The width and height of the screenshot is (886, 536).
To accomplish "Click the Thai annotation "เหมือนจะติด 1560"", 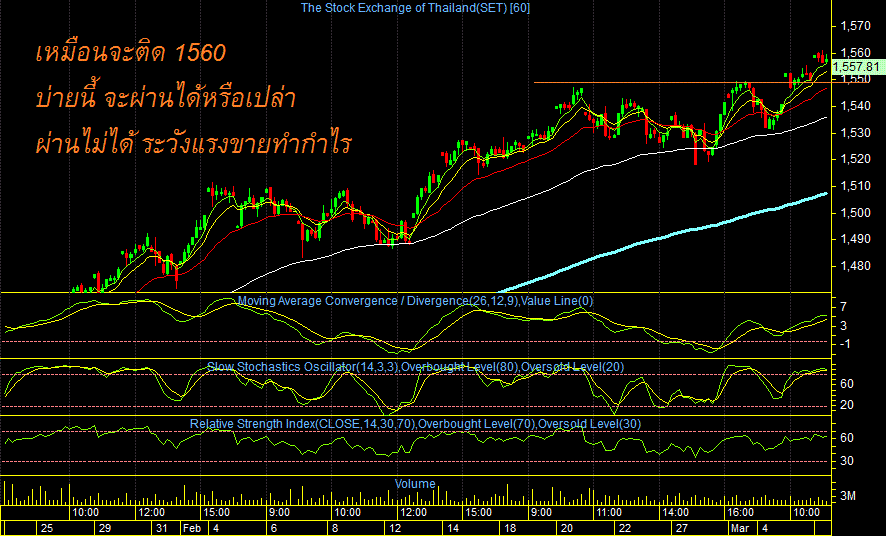I will coord(131,54).
